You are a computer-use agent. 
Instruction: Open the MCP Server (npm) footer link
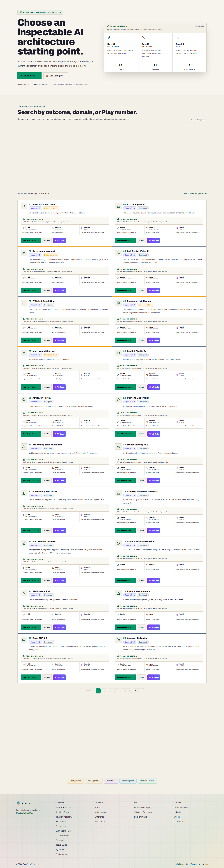point(142,807)
